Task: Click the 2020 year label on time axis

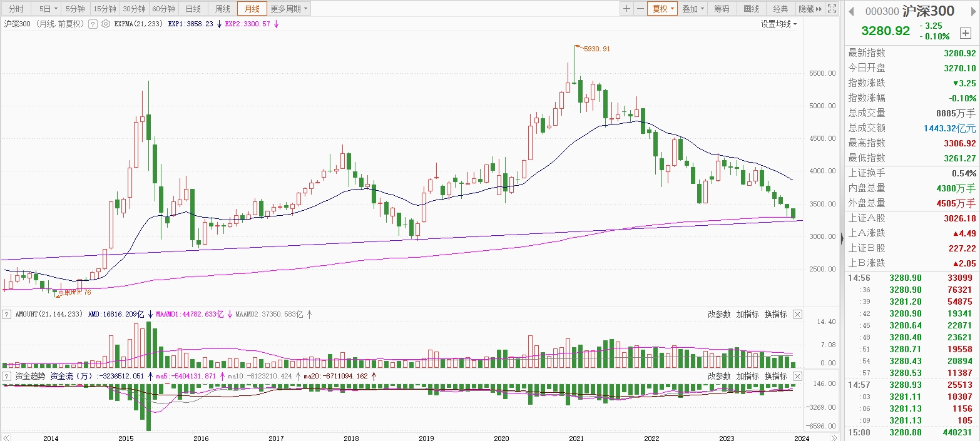Action: click(500, 438)
